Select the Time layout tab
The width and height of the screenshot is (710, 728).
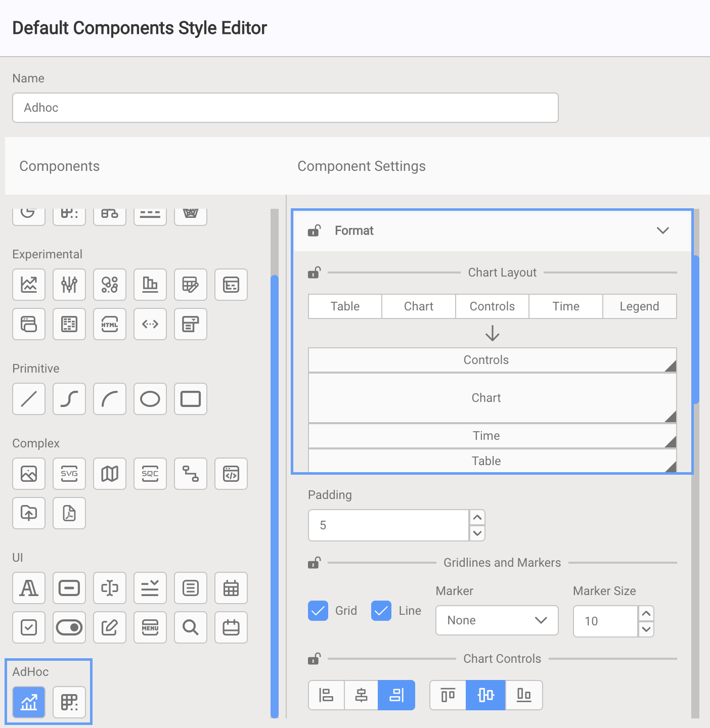(566, 306)
